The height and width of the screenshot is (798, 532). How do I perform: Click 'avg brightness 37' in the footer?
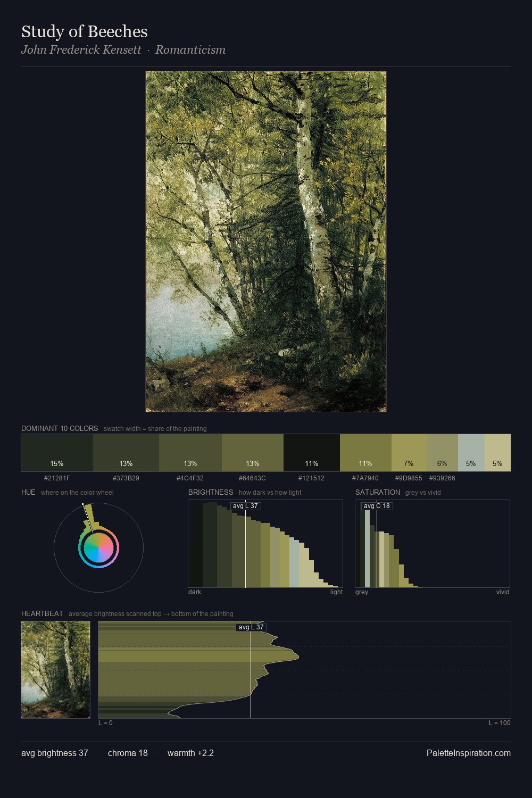(x=55, y=753)
